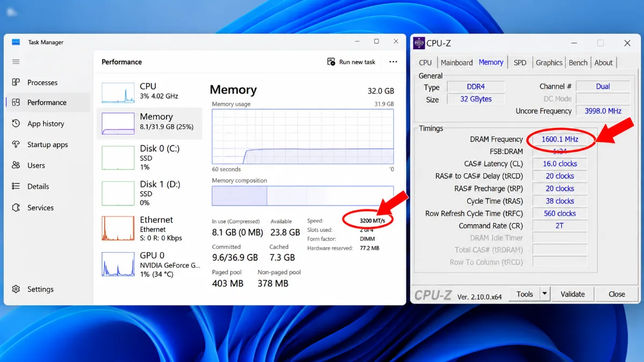Image resolution: width=644 pixels, height=362 pixels.
Task: Select the Disk 1 (D:) graph thumbnail
Action: (118, 194)
